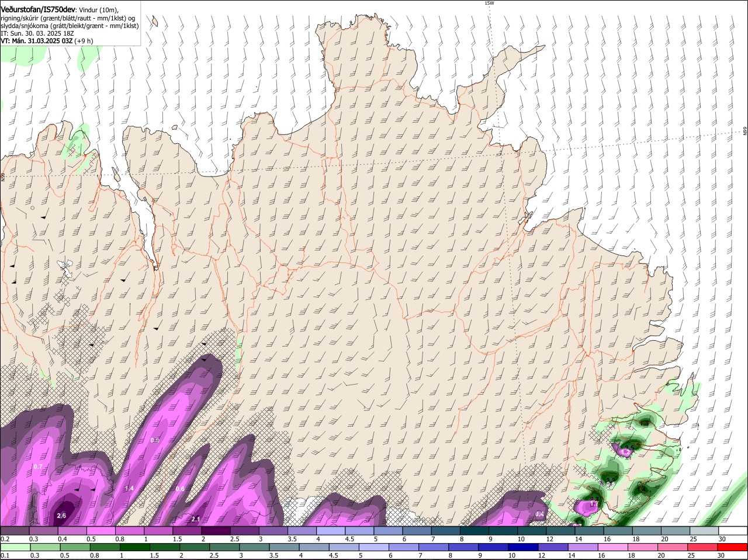Screen dimensions: 748x560
Task: Click the 'rigning/skúrir' legend description line
Action: click(x=68, y=18)
